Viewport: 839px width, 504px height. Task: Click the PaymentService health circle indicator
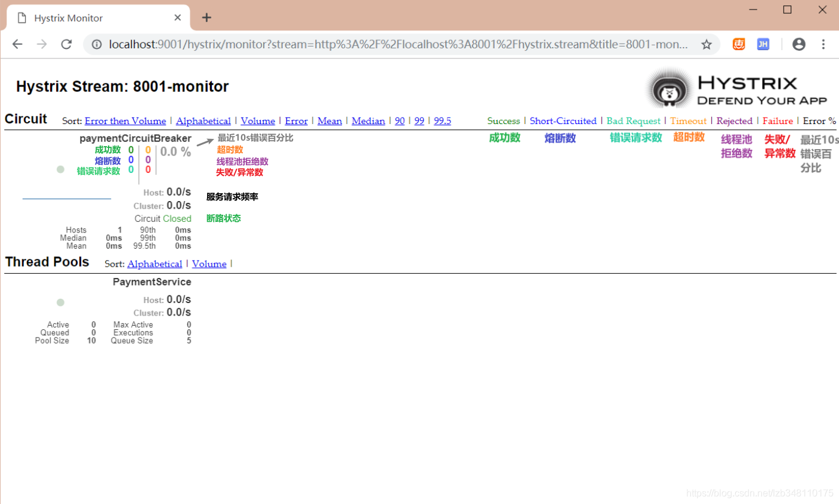point(60,302)
